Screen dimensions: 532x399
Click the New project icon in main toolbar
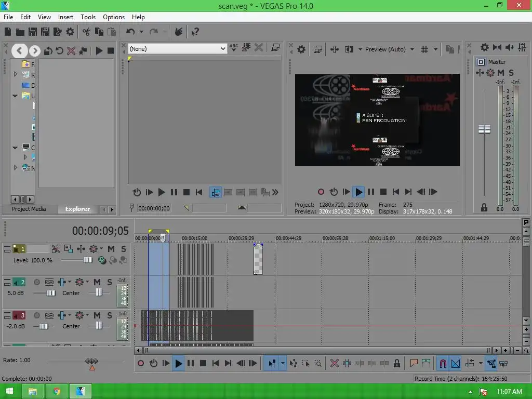[x=7, y=32]
